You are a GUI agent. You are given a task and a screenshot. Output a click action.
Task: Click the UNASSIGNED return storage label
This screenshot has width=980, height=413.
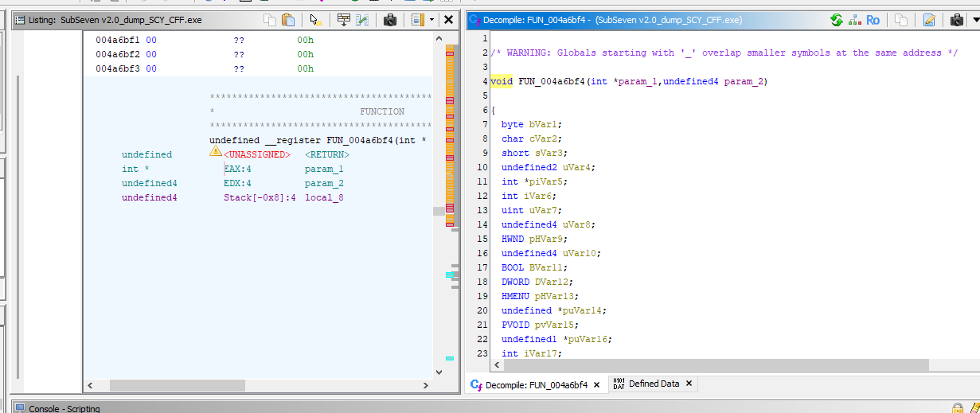point(256,154)
